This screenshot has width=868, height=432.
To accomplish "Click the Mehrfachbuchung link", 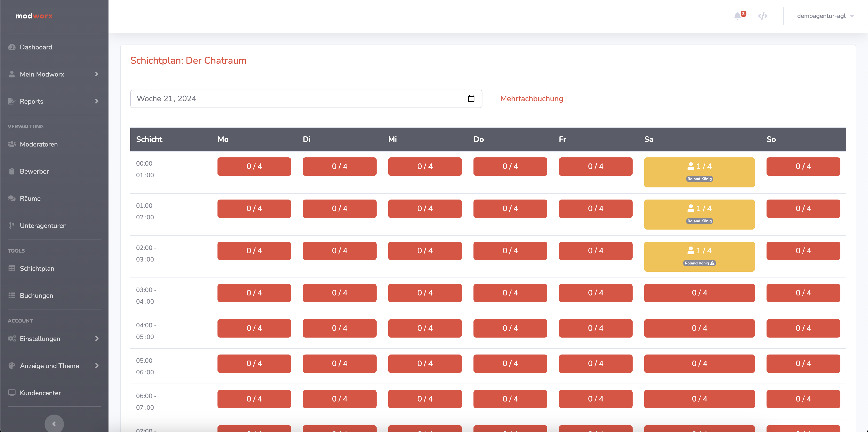I will (531, 99).
